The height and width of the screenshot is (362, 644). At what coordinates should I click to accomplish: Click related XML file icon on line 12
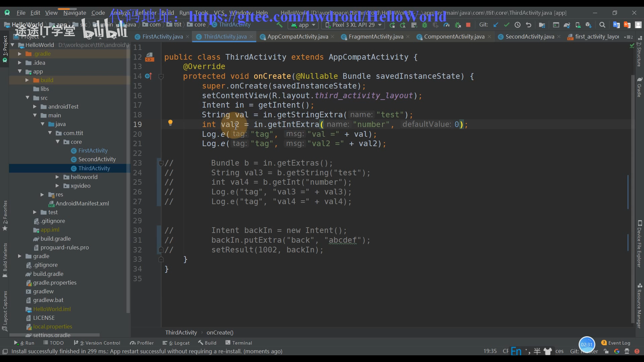(x=150, y=57)
